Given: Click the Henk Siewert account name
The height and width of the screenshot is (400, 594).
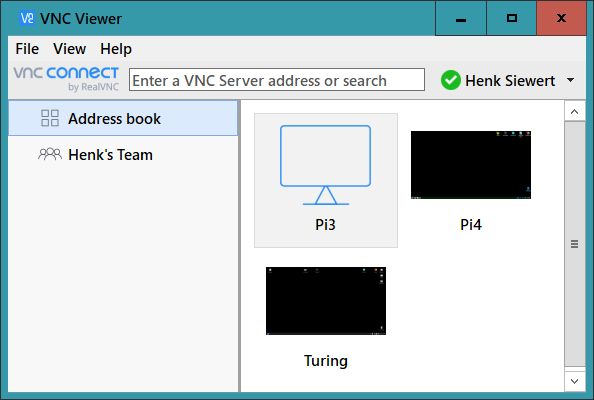Looking at the screenshot, I should click(x=510, y=81).
